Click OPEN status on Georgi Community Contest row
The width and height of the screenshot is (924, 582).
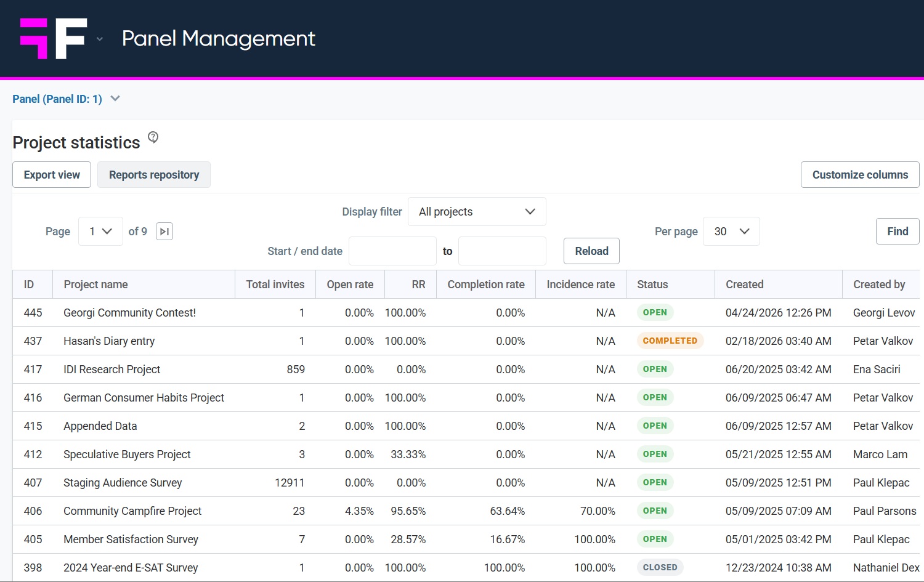[655, 312]
